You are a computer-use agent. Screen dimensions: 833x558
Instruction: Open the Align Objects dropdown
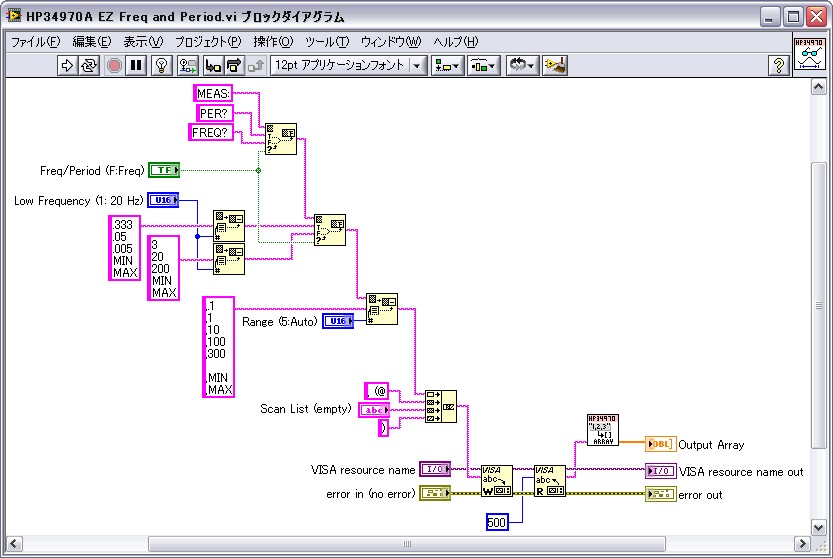click(x=447, y=65)
